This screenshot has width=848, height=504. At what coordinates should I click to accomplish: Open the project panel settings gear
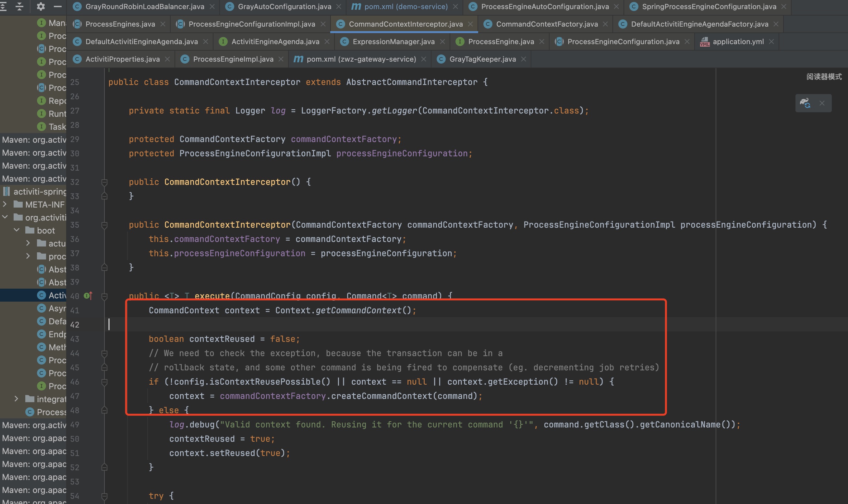(41, 7)
